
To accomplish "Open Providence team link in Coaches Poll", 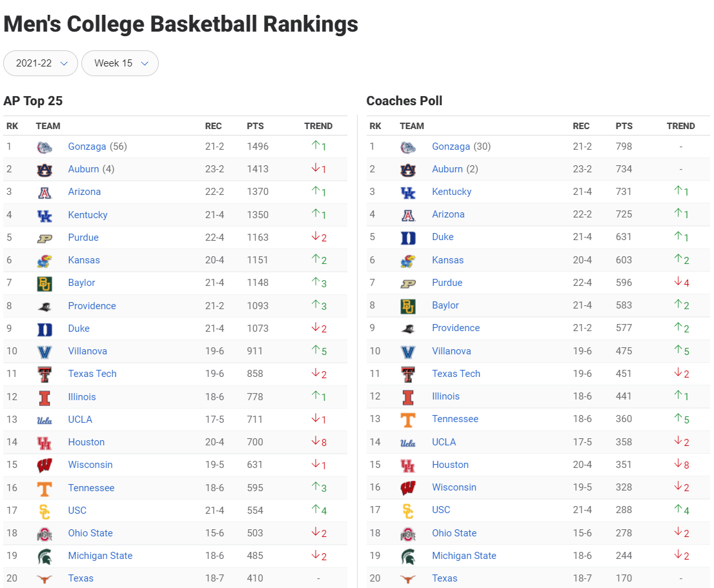I will (456, 328).
